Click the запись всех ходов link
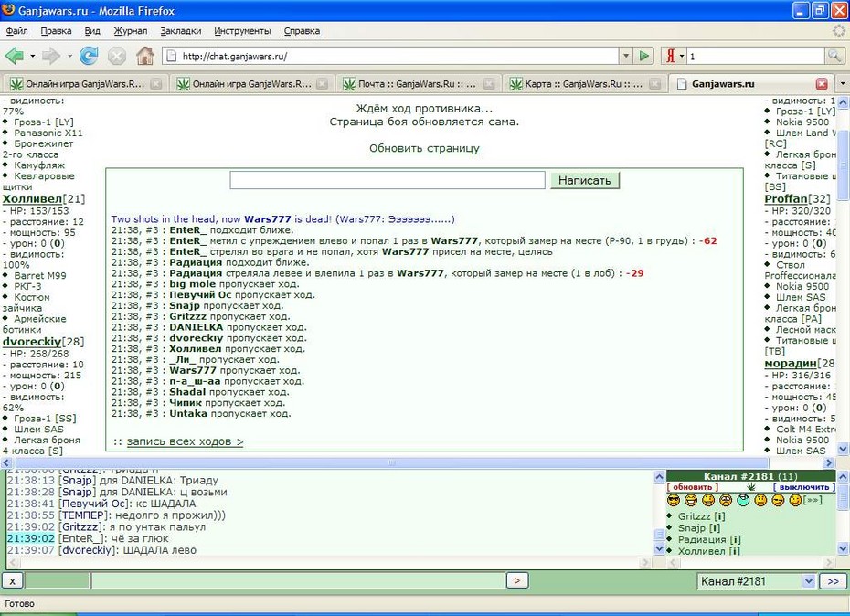 (x=185, y=441)
